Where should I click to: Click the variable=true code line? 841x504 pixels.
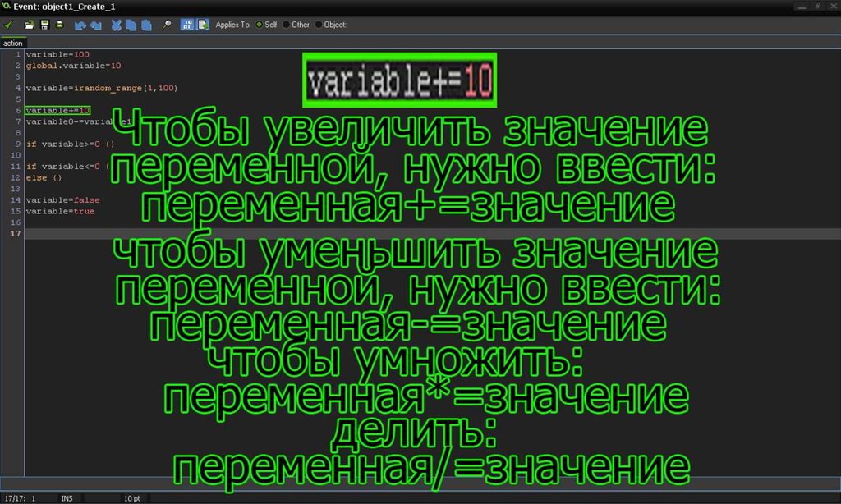pyautogui.click(x=60, y=211)
